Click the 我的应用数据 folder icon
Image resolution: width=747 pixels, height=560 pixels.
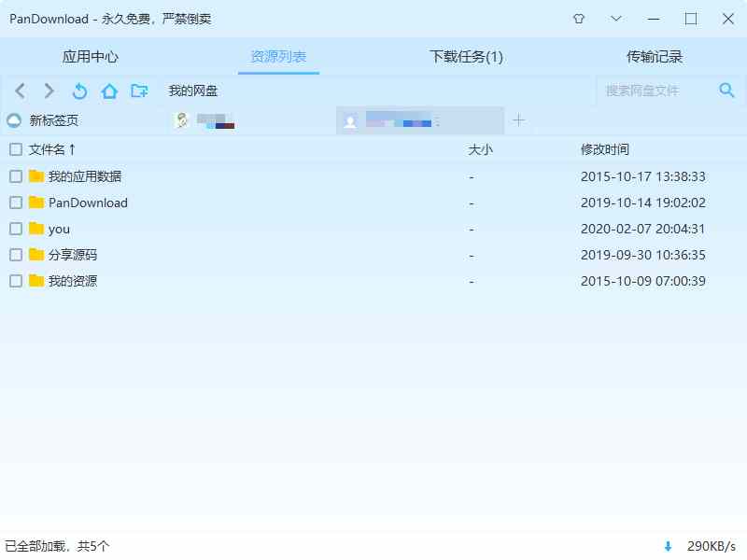pos(36,176)
